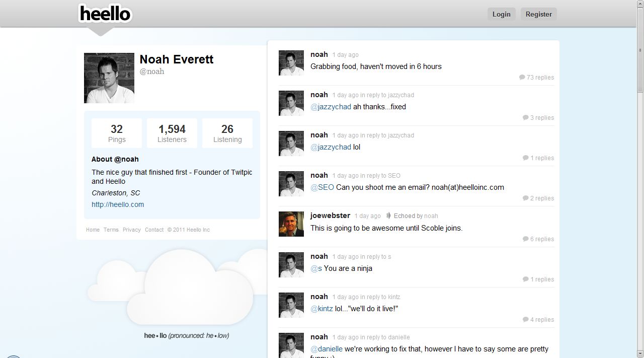Screen dimensions: 644x358
Task: Click the heello logo
Action: (x=105, y=14)
